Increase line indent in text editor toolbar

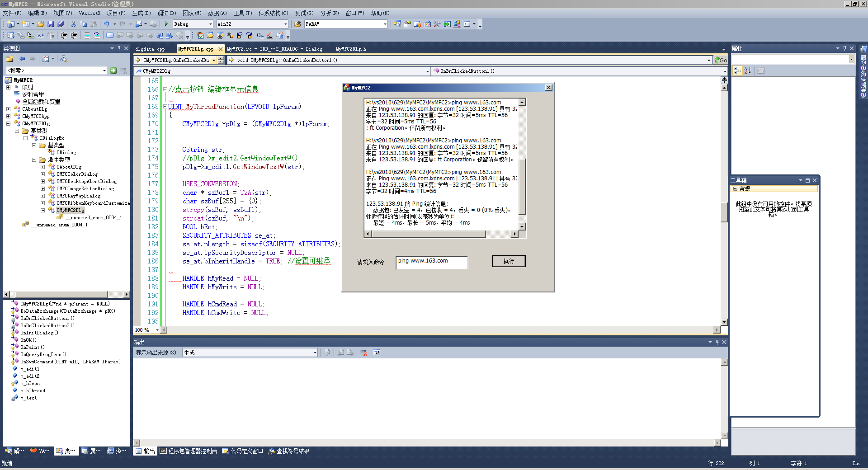[74, 35]
